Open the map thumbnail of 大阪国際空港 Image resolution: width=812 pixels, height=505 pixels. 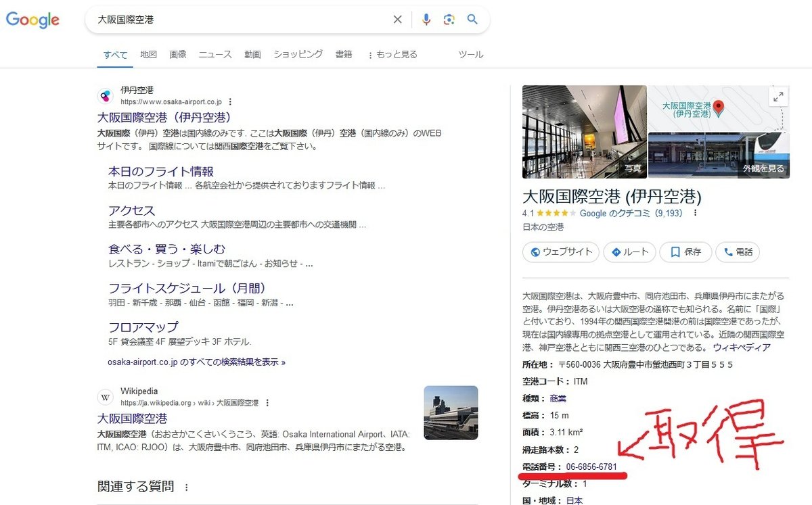(719, 108)
